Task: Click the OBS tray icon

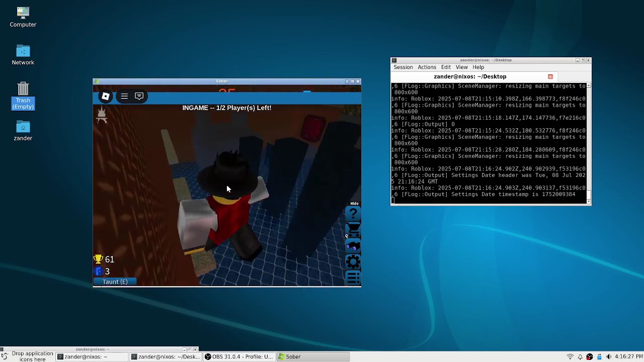Action: click(x=590, y=356)
